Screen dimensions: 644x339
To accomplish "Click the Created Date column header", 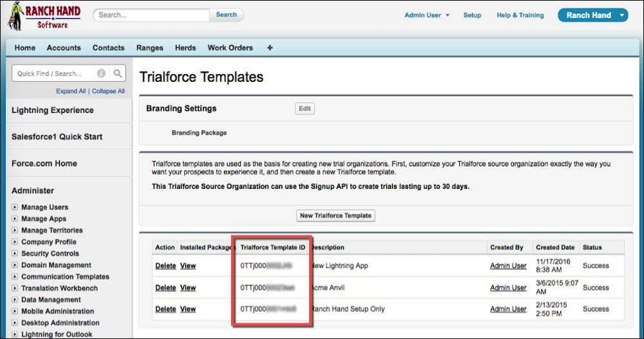I will (x=555, y=247).
